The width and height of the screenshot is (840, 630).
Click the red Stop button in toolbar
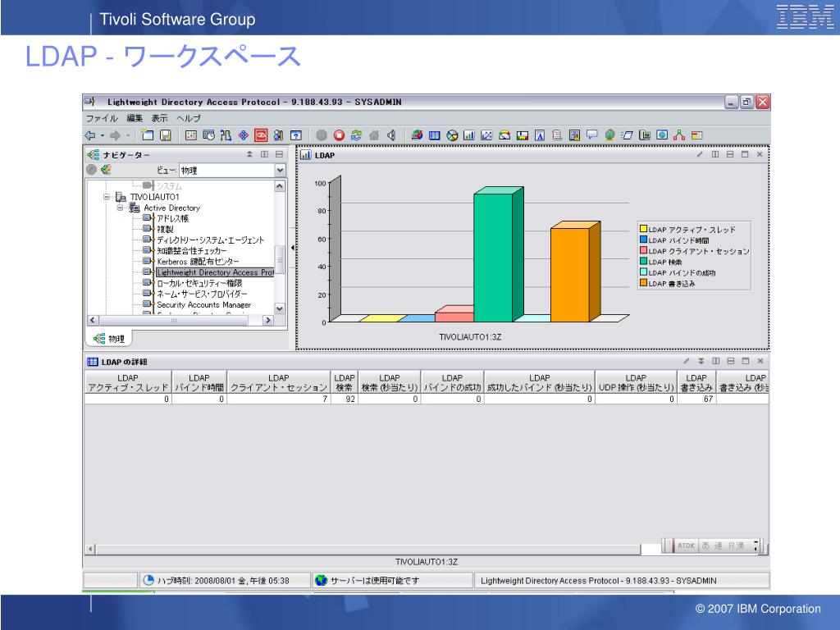point(339,135)
